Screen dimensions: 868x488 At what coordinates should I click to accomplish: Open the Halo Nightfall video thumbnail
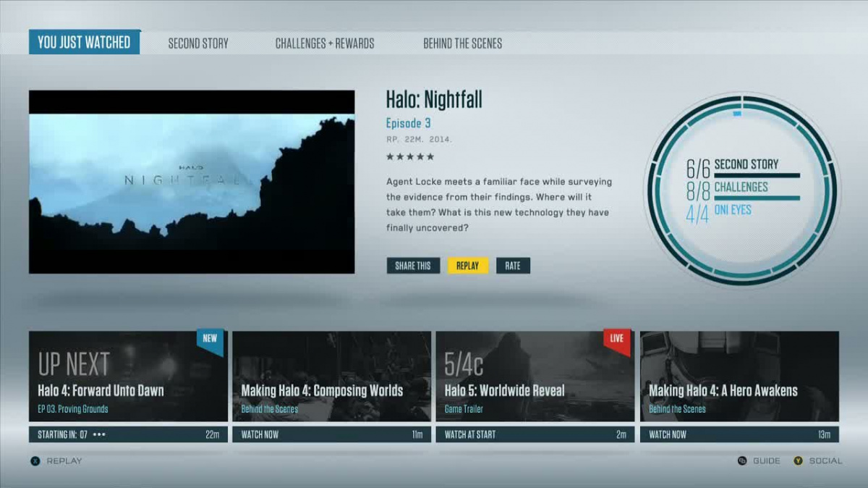point(192,182)
